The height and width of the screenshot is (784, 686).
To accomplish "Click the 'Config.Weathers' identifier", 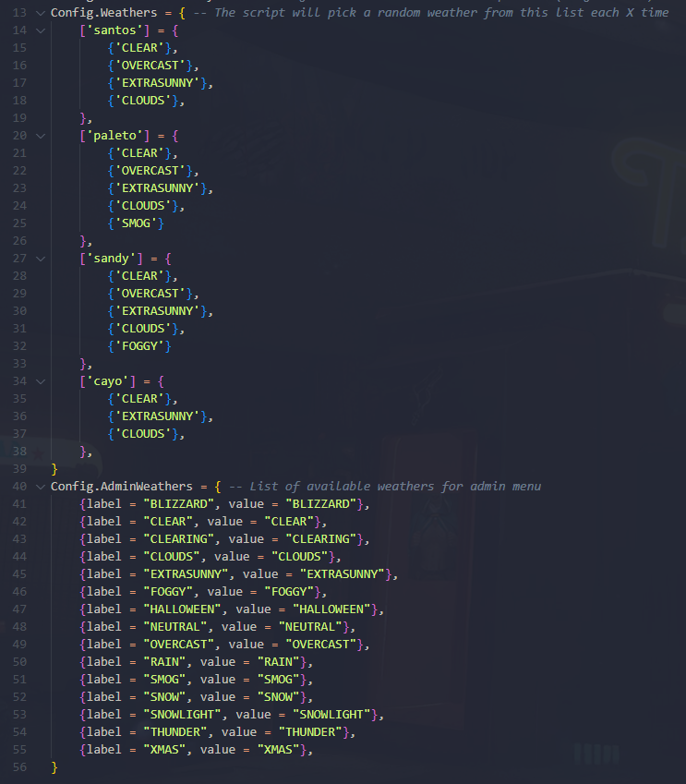I will [104, 13].
